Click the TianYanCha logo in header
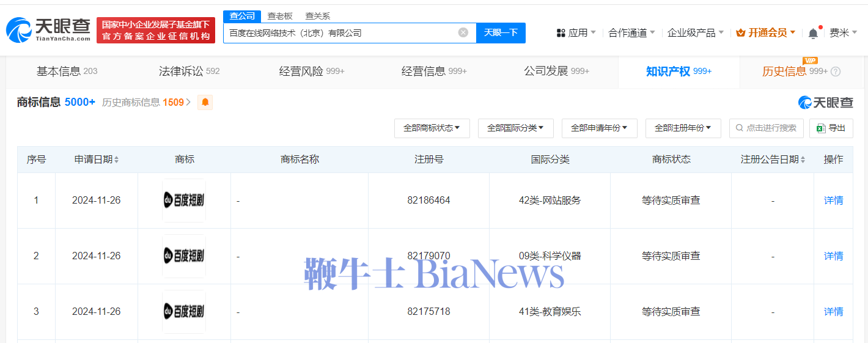Screen dimensions: 868x343 coord(48,29)
